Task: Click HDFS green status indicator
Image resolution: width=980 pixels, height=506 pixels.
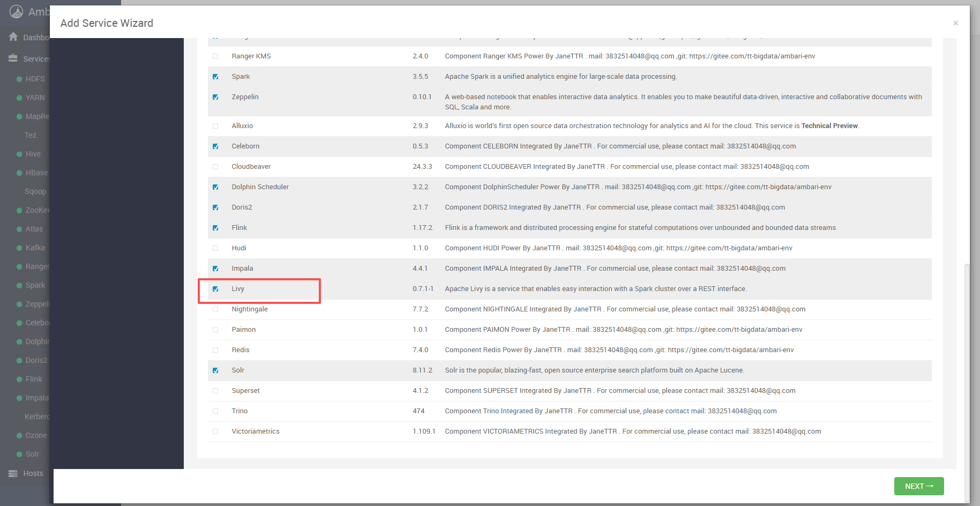Action: click(x=19, y=79)
